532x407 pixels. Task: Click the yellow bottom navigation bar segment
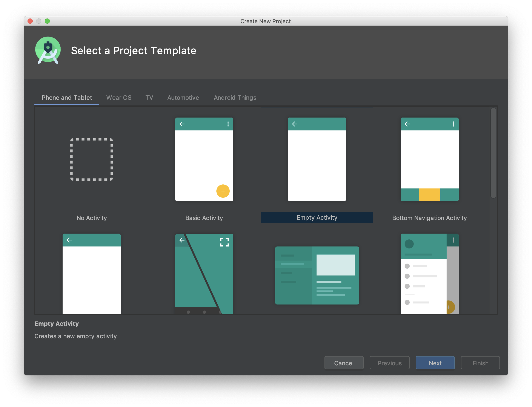(x=429, y=195)
